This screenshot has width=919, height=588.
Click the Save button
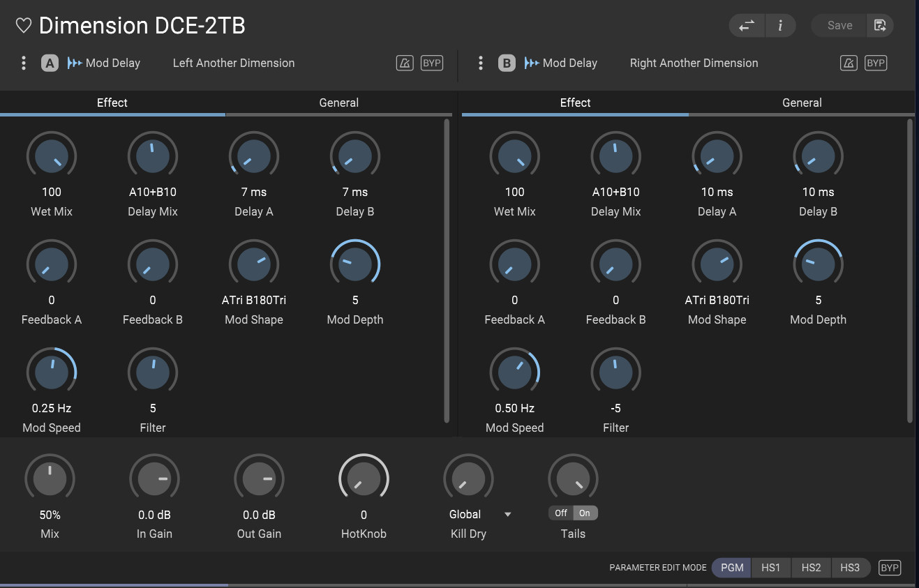[x=839, y=26]
